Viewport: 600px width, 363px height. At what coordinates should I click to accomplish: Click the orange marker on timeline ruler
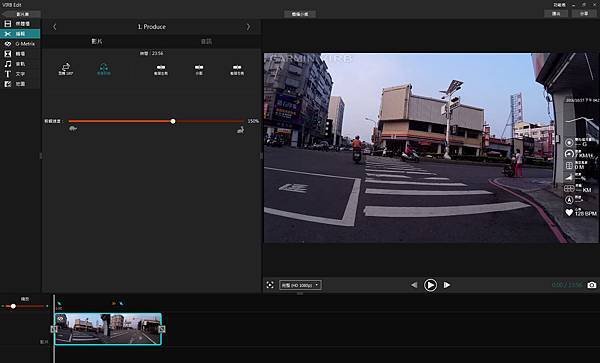click(114, 303)
